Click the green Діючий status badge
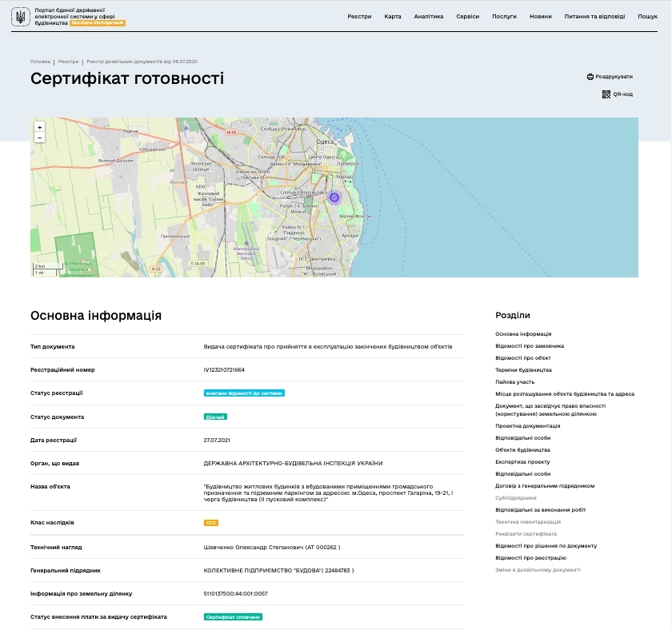The image size is (672, 630). coord(215,417)
